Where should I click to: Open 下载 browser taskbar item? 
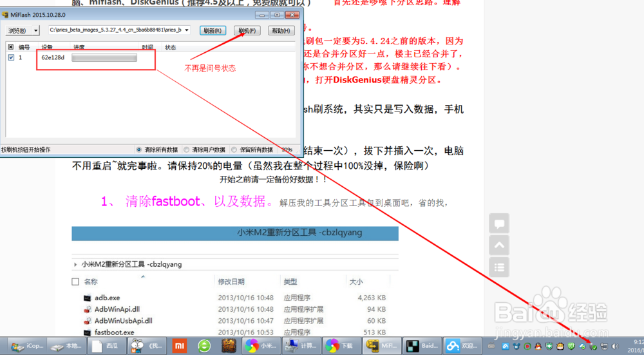click(342, 346)
